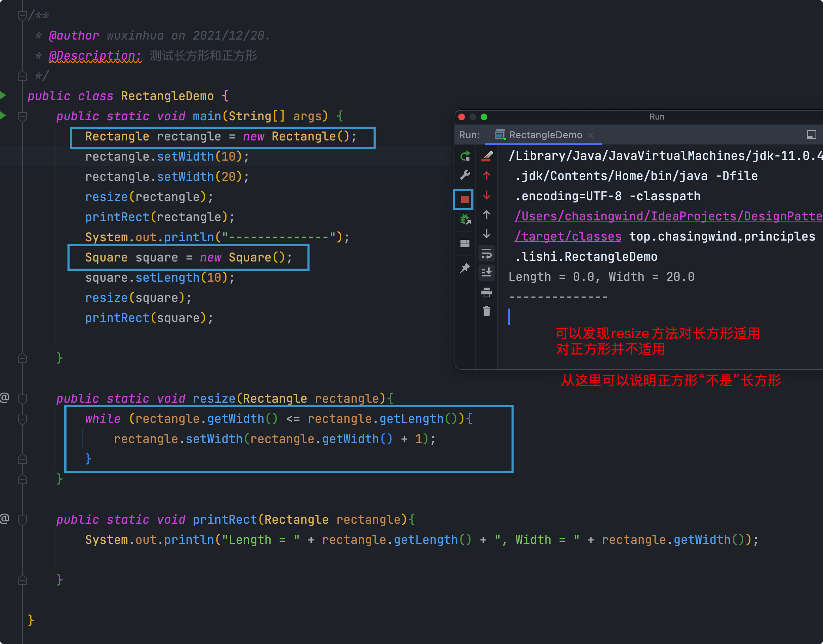This screenshot has height=644, width=823.
Task: Open the /target/classes link
Action: (568, 236)
